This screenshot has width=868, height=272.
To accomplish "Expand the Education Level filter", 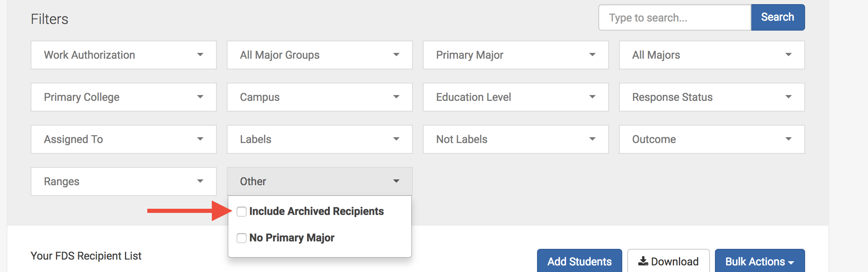I will tap(516, 97).
